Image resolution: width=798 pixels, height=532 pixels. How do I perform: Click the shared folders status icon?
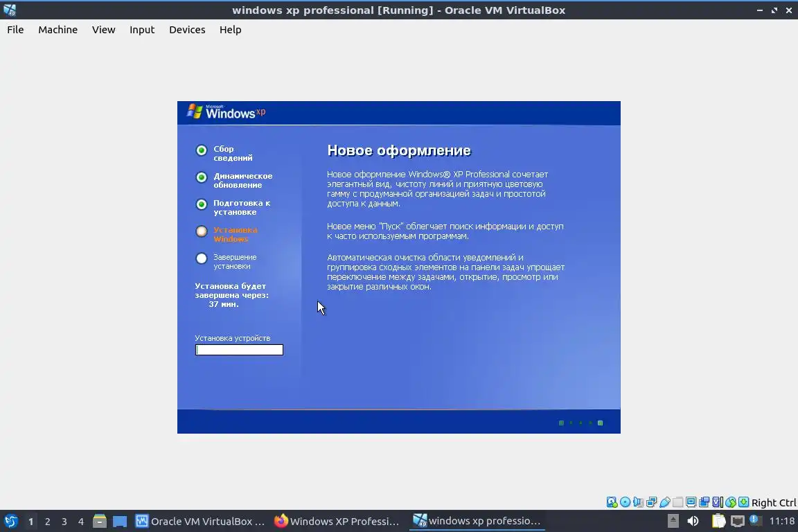pos(678,502)
